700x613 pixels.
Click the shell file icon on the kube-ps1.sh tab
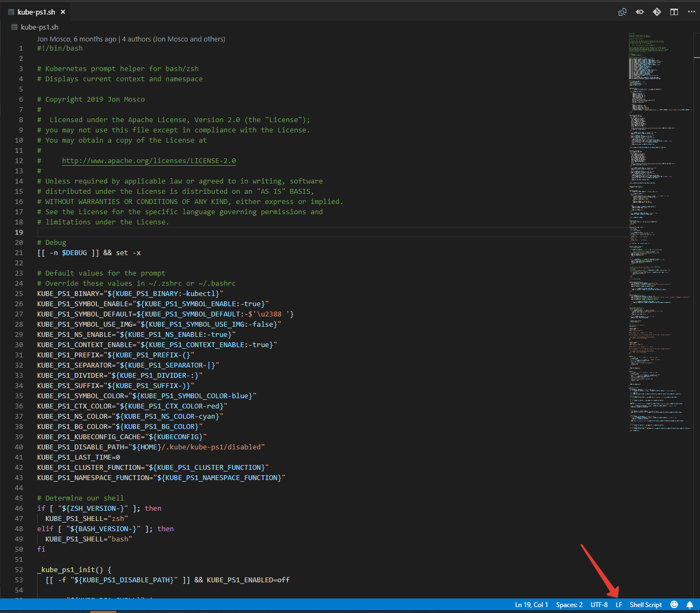tap(11, 11)
